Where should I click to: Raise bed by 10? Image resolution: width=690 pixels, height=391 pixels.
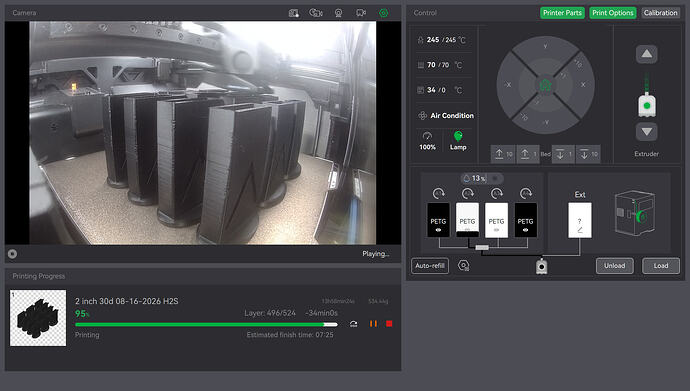click(x=503, y=154)
